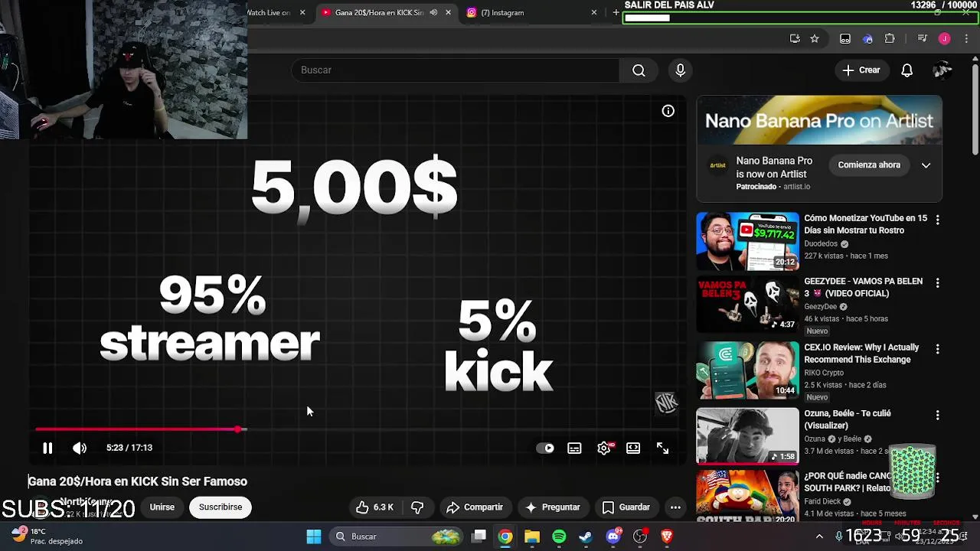Open Farid Dieck channel name
Image resolution: width=980 pixels, height=551 pixels.
(x=824, y=502)
